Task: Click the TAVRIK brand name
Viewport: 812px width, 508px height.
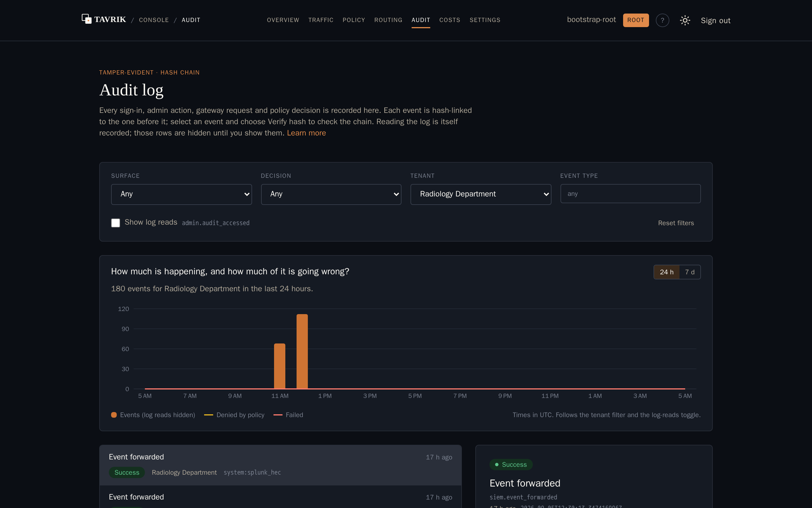Action: pos(110,19)
